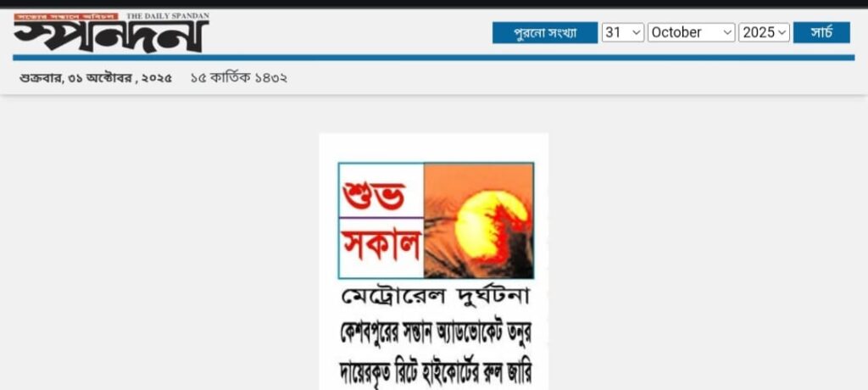Open the মেট্রোরেল দুর্ঘটনা headline

pos(435,298)
